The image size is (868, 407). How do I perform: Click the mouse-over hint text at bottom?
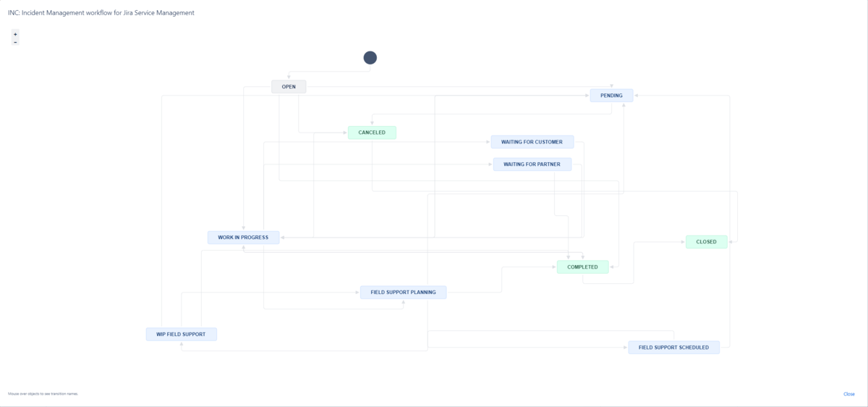click(x=43, y=394)
